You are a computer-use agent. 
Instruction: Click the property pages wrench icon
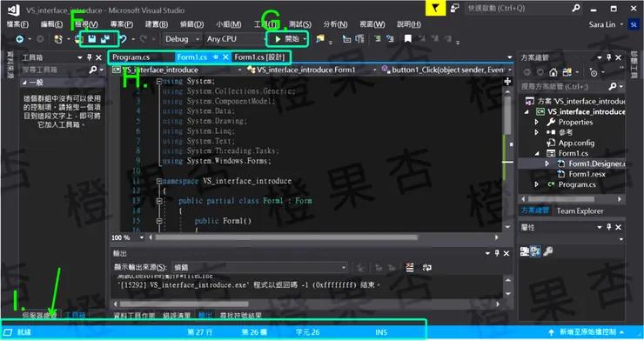(548, 251)
